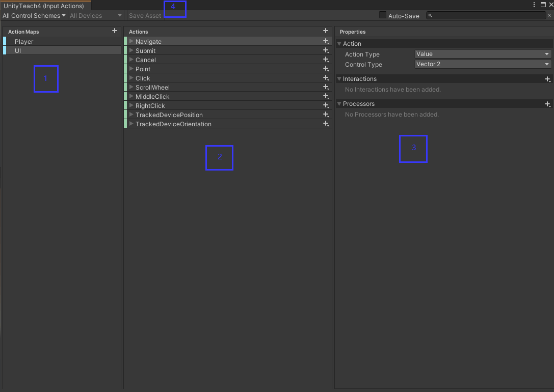The height and width of the screenshot is (392, 554).
Task: Expand the Click action bindings
Action: 131,78
